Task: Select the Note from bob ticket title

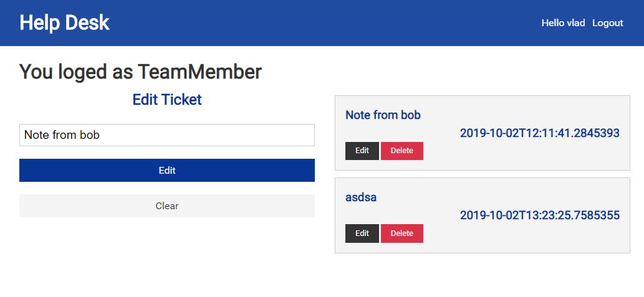Action: tap(383, 115)
